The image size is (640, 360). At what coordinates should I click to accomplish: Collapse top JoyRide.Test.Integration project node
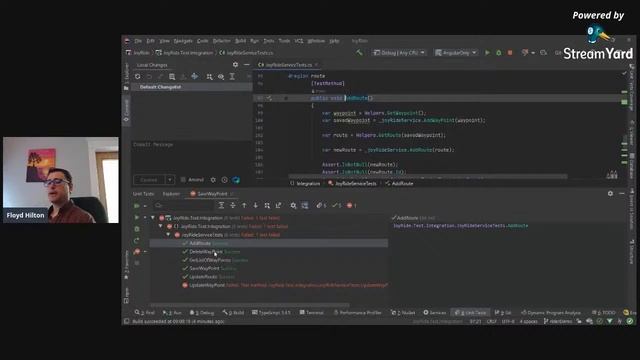point(153,218)
